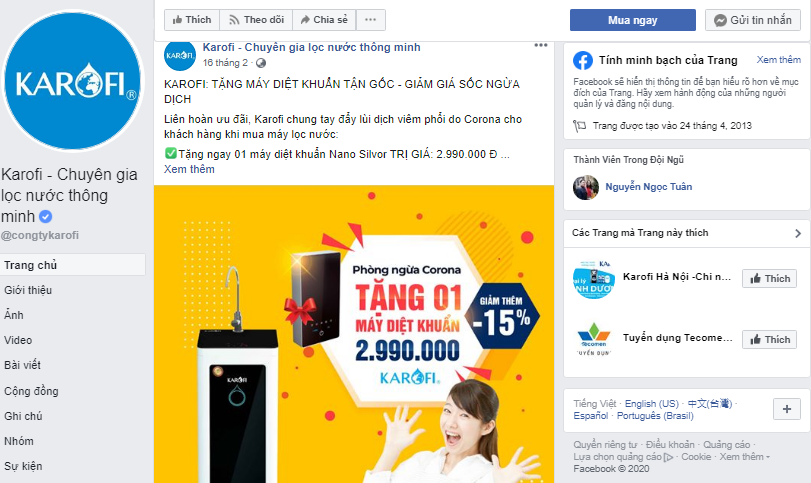Add more languages with the plus button
811x483 pixels.
click(x=787, y=409)
